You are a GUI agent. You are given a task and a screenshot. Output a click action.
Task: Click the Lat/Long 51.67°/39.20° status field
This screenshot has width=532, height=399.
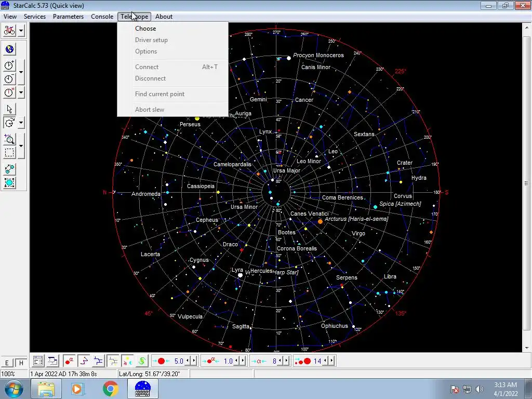click(153, 374)
